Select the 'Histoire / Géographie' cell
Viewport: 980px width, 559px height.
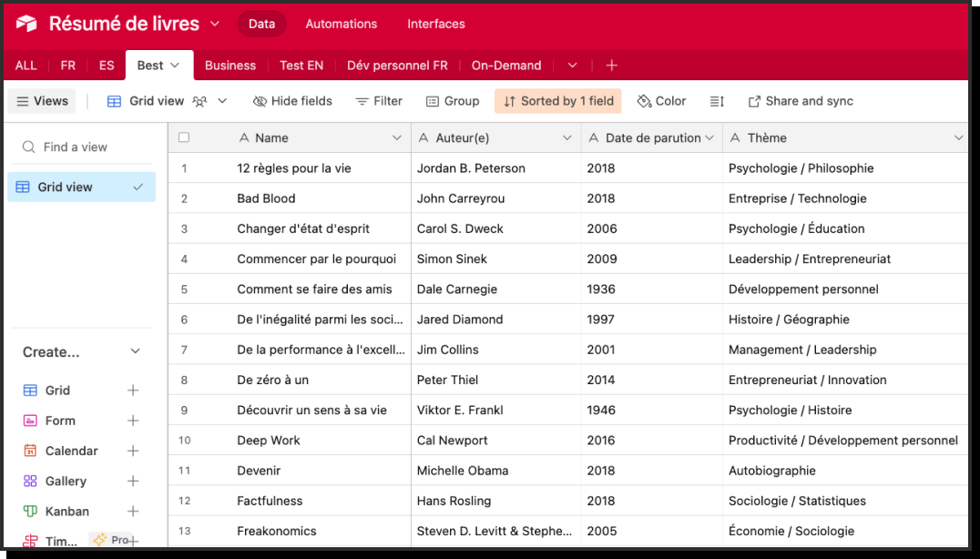click(845, 320)
